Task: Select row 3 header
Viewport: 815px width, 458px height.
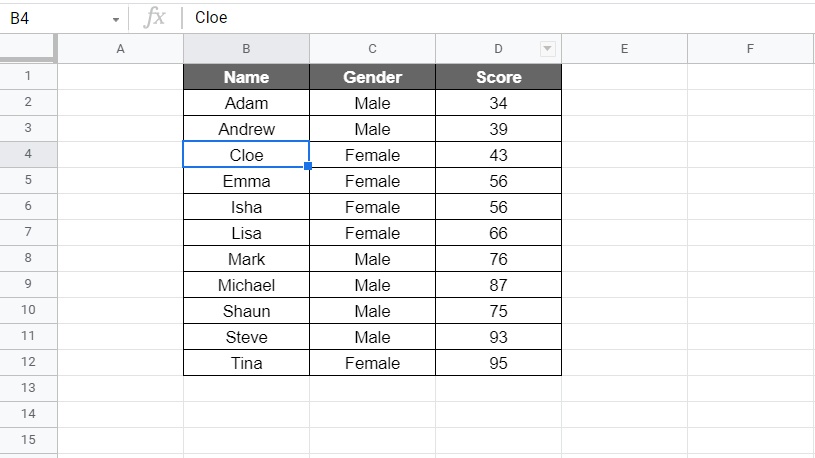Action: (28, 128)
